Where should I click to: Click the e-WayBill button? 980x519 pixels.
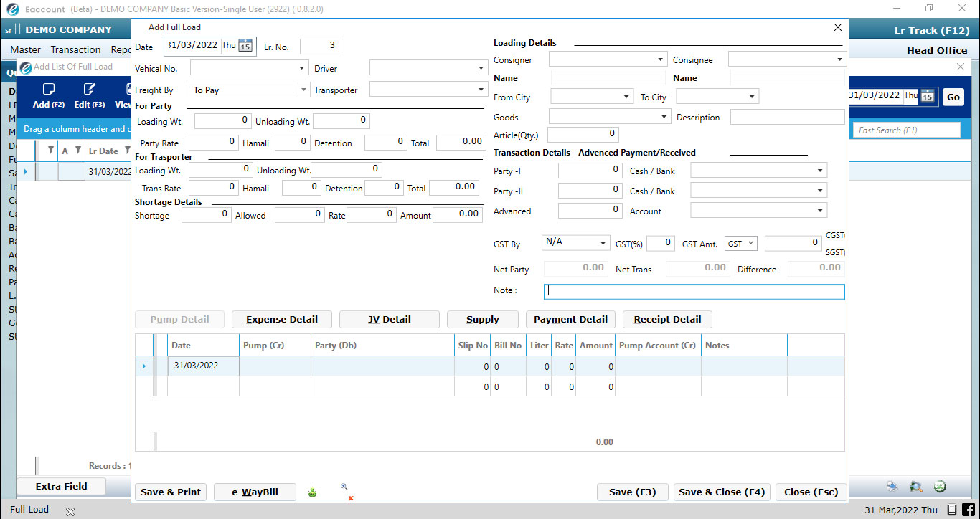(254, 492)
